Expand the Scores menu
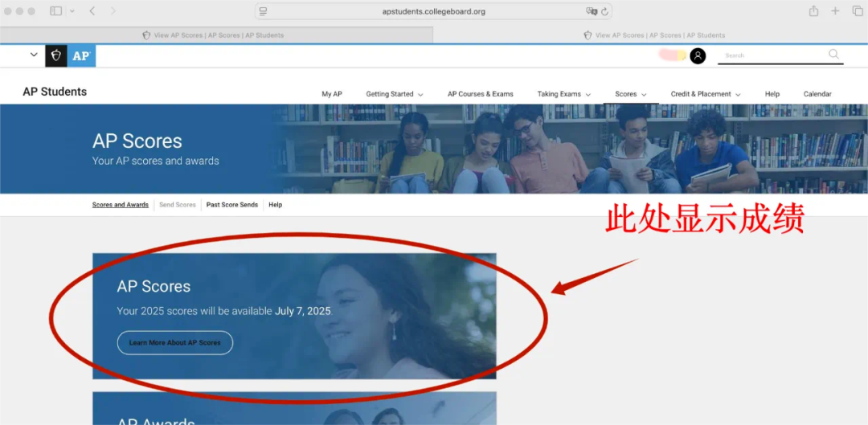This screenshot has width=868, height=425. click(x=631, y=94)
